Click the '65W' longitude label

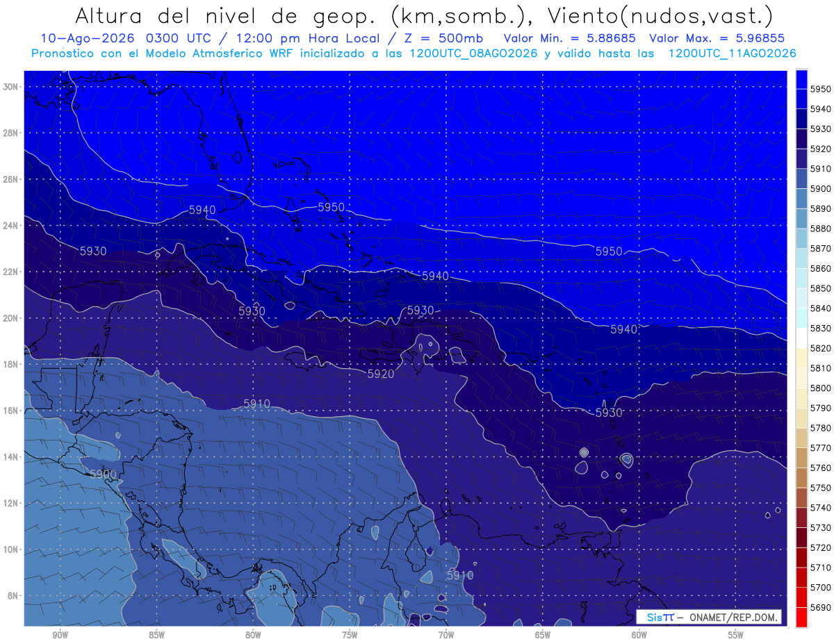(543, 635)
